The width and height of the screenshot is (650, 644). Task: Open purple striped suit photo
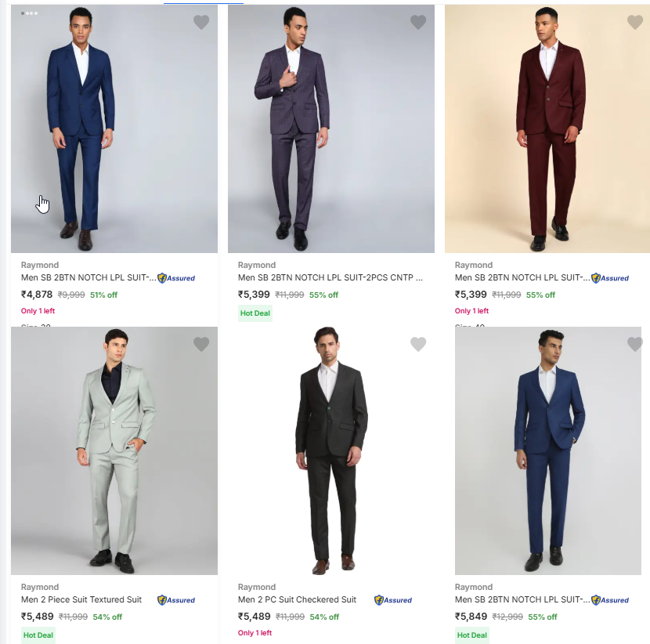[x=330, y=129]
